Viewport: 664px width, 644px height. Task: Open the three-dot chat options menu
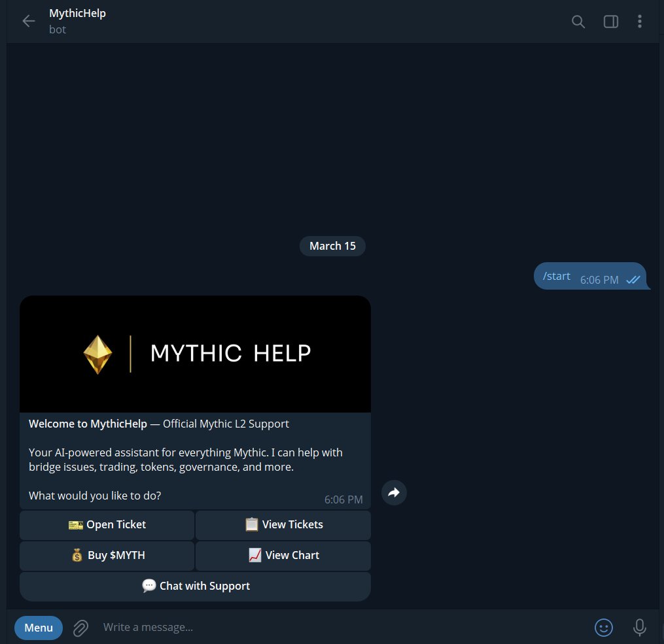640,21
